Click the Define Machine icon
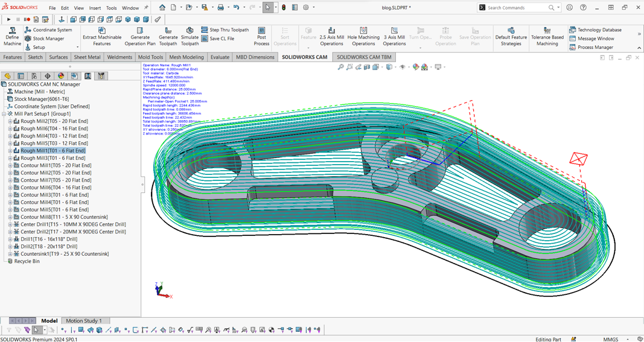 (12, 36)
